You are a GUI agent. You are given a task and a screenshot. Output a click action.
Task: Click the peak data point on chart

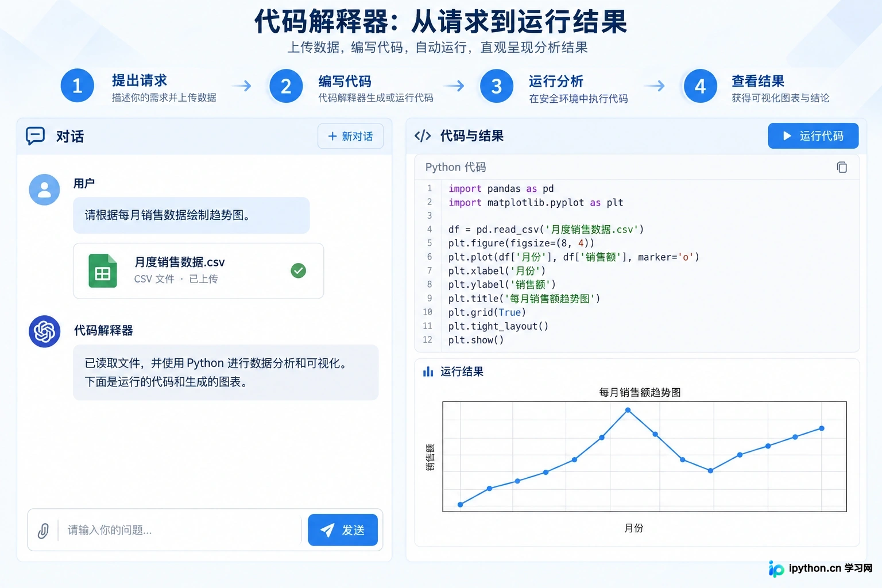point(628,410)
